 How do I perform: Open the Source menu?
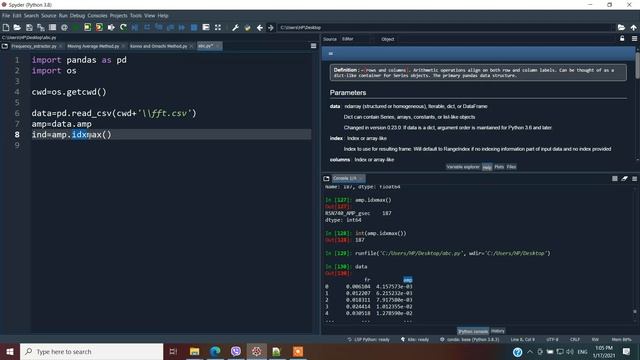tap(49, 16)
